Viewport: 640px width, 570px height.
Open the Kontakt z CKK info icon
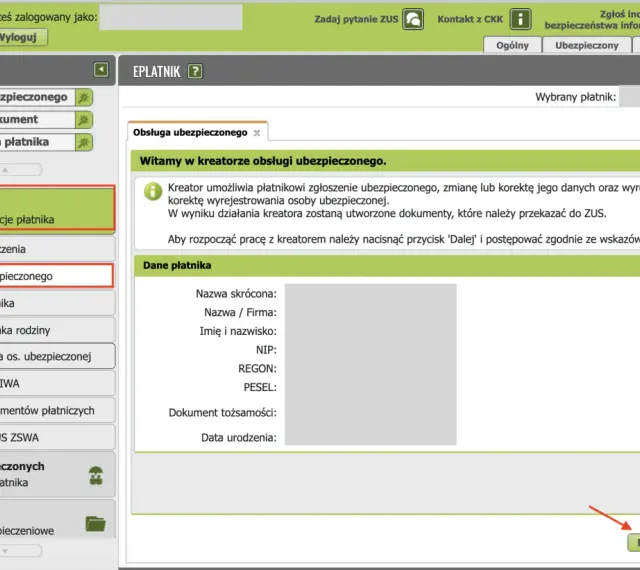[x=520, y=19]
